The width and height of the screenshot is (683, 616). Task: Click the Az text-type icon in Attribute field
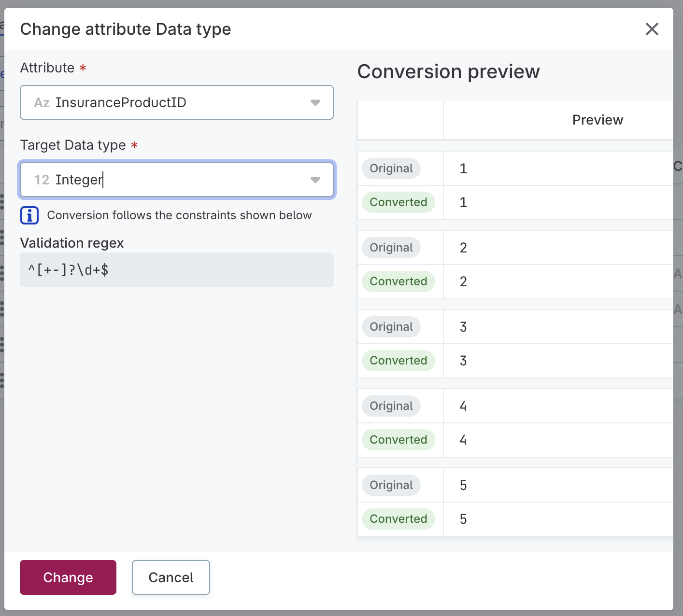click(x=42, y=102)
